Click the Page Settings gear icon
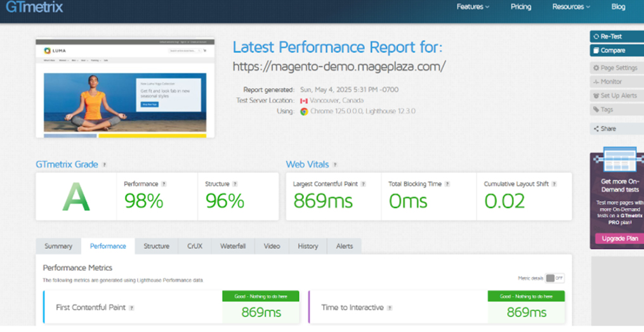The width and height of the screenshot is (644, 332). pos(596,68)
